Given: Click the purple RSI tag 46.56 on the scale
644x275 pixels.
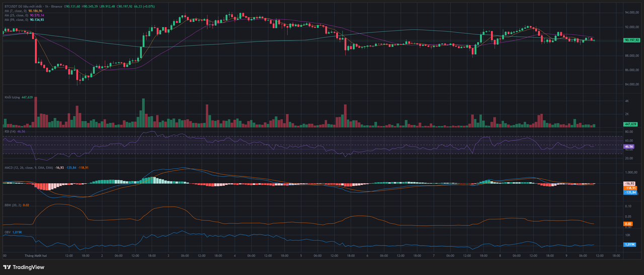Looking at the screenshot, I should pos(629,147).
